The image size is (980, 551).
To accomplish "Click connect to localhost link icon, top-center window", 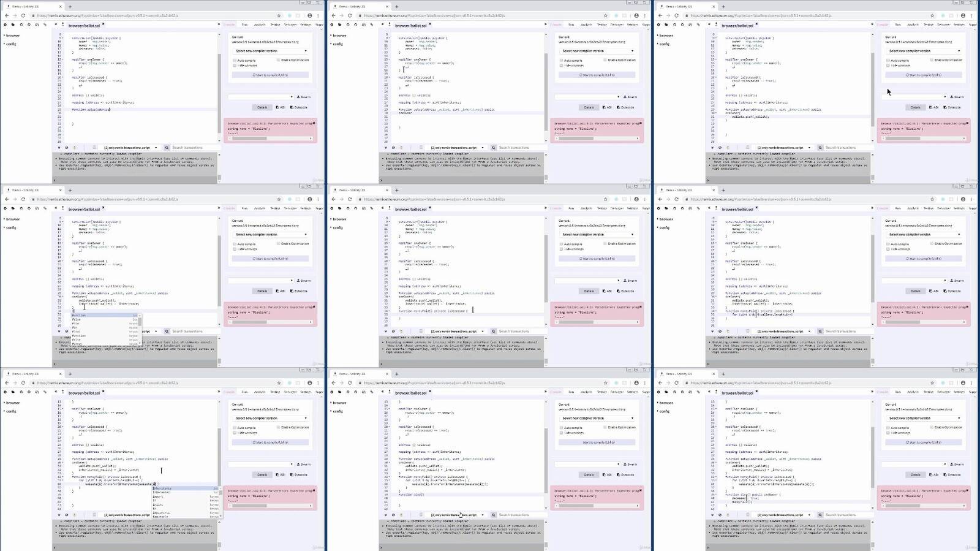I will 371,25.
